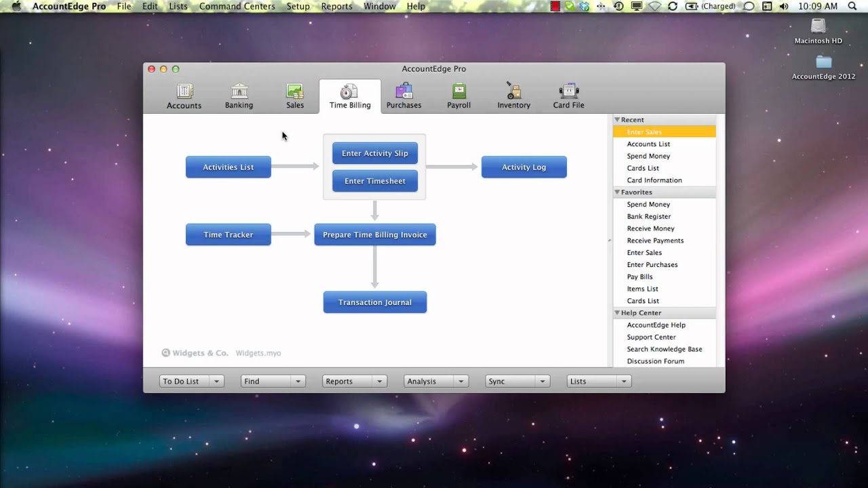Open the AccountEdge Pro application menu

[69, 6]
